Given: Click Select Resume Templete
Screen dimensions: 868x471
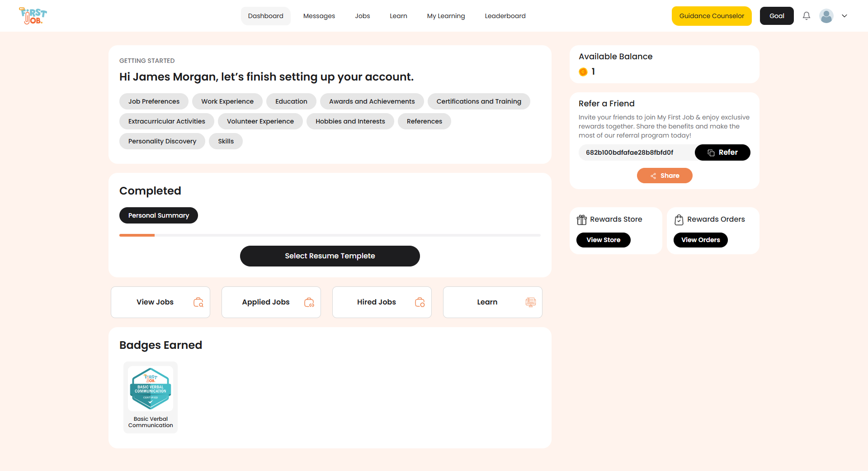Looking at the screenshot, I should pyautogui.click(x=330, y=256).
